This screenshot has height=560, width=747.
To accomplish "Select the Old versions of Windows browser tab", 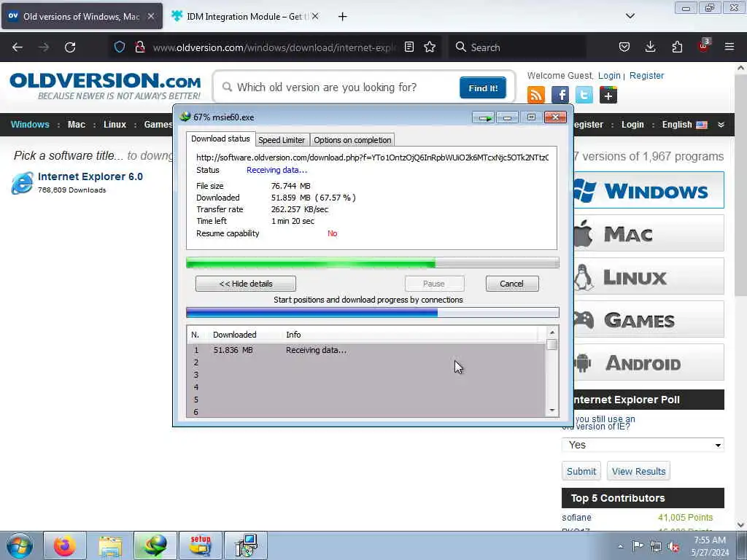I will point(82,16).
